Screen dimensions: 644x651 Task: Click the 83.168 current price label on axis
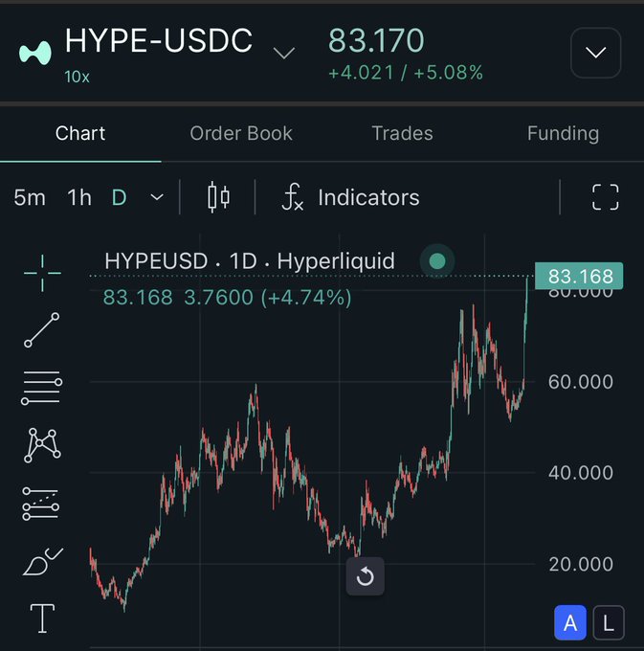(579, 276)
